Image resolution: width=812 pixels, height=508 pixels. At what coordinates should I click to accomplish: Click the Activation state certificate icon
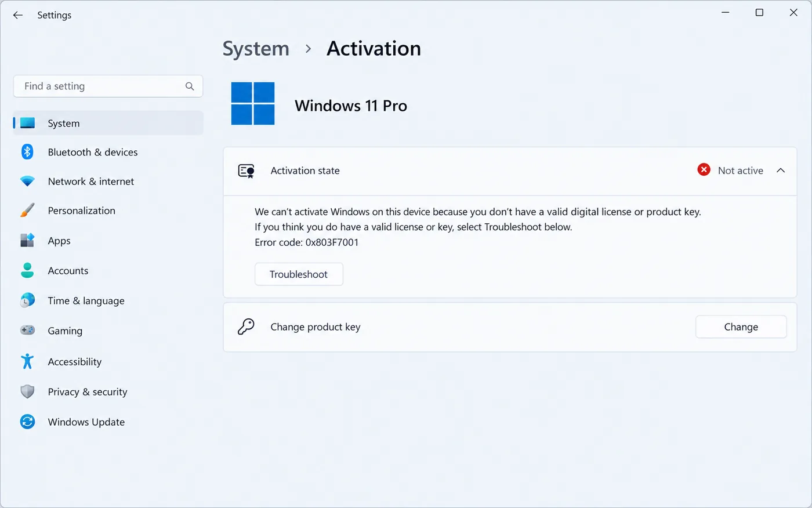[x=246, y=171]
